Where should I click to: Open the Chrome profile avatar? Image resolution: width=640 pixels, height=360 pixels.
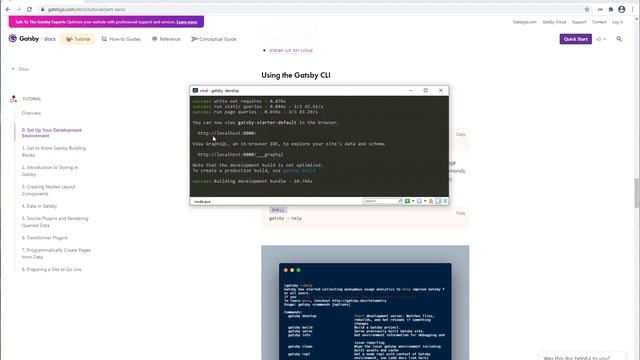tap(622, 9)
